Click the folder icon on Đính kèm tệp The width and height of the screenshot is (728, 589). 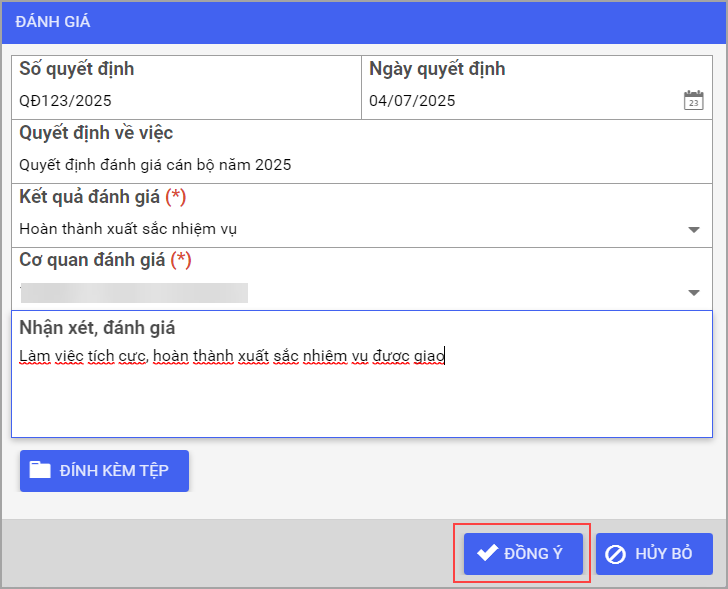pyautogui.click(x=40, y=471)
